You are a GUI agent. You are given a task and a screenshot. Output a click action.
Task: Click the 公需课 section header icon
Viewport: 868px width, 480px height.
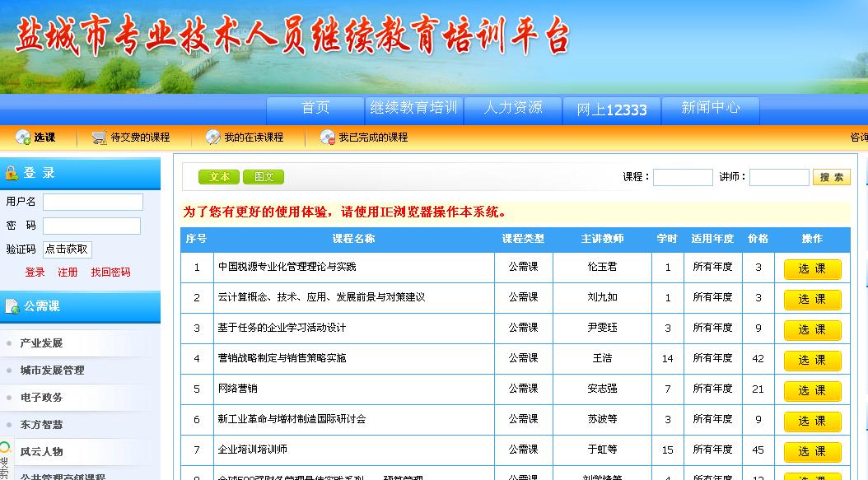pos(12,306)
